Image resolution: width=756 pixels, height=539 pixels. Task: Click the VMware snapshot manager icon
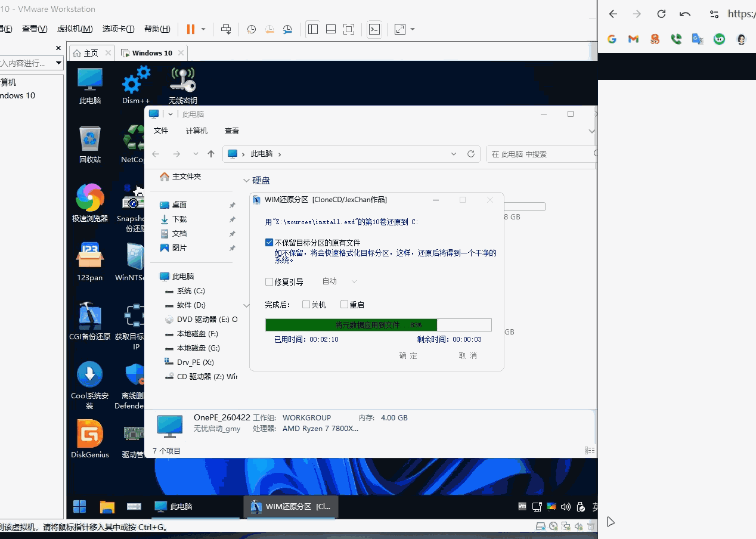click(x=288, y=29)
